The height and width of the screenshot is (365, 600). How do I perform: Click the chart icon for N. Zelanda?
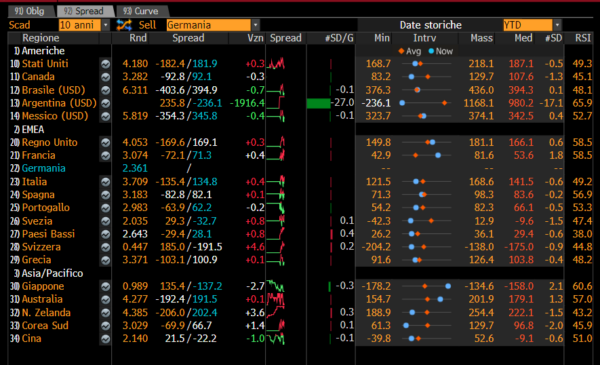pyautogui.click(x=105, y=313)
